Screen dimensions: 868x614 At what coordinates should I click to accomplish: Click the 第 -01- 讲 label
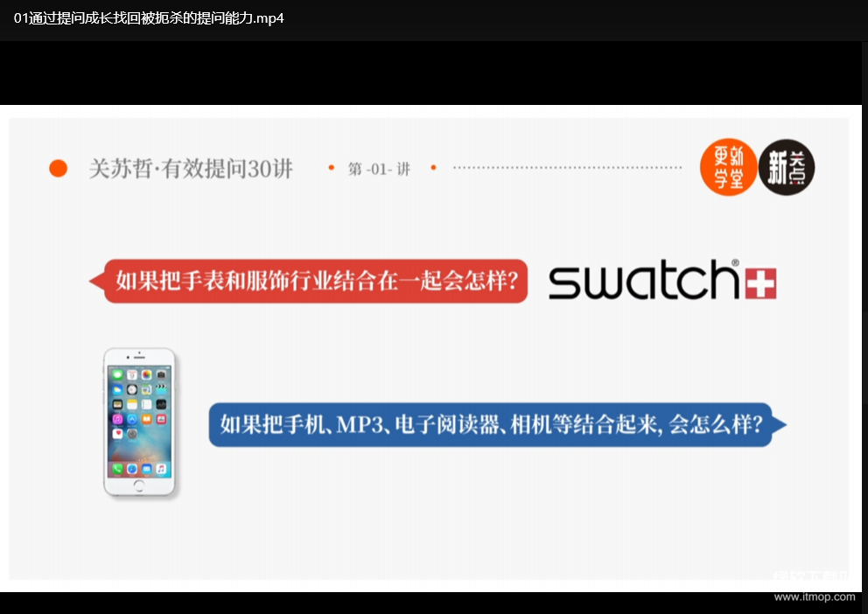point(379,169)
